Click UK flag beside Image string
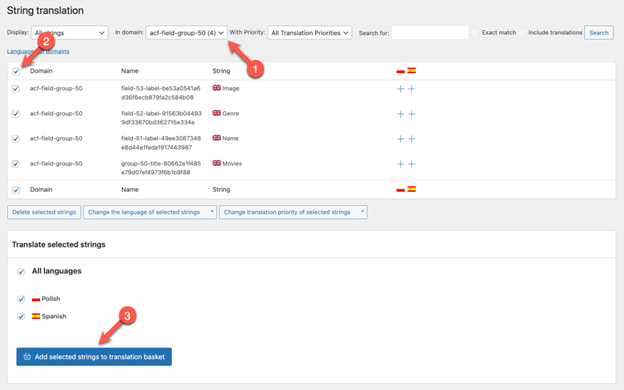 (216, 88)
